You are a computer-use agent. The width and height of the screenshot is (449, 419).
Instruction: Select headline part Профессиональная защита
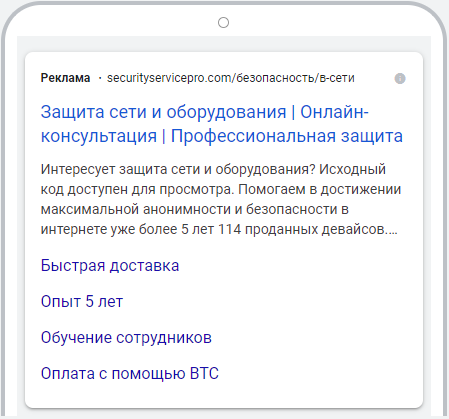pos(287,136)
